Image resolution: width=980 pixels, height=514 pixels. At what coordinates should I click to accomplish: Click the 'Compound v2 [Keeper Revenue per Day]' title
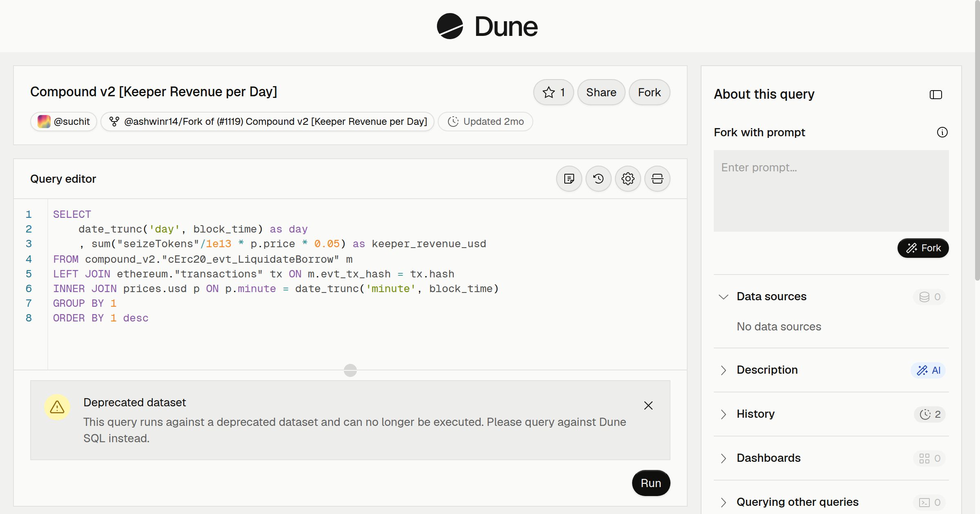[x=154, y=92]
